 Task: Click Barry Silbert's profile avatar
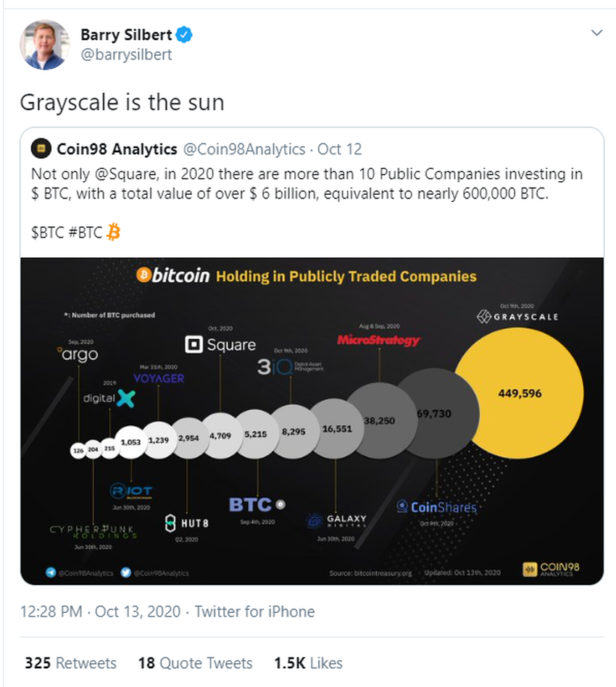pyautogui.click(x=45, y=45)
